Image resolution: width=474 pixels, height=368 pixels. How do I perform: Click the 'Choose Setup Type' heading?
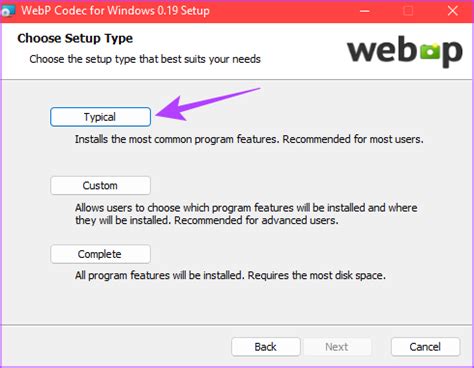(75, 38)
